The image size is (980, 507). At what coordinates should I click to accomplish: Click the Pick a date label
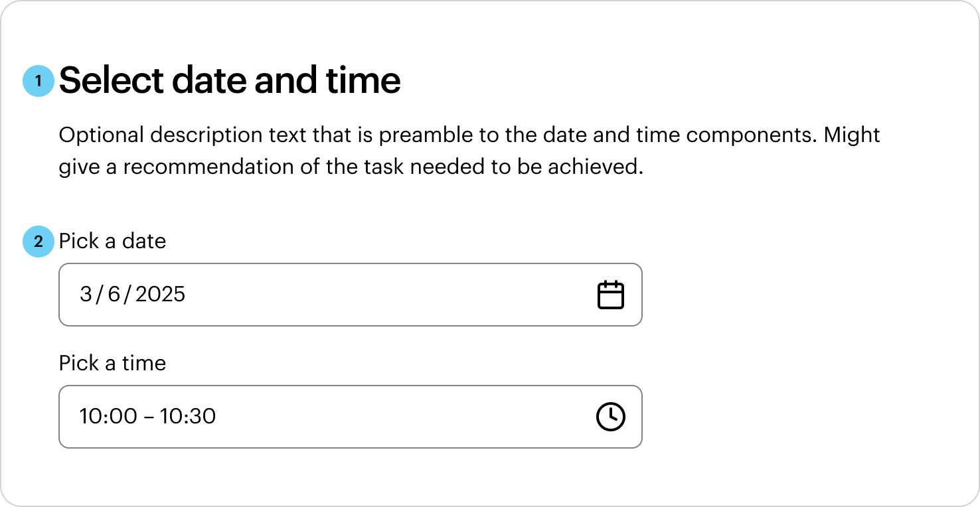coord(112,242)
